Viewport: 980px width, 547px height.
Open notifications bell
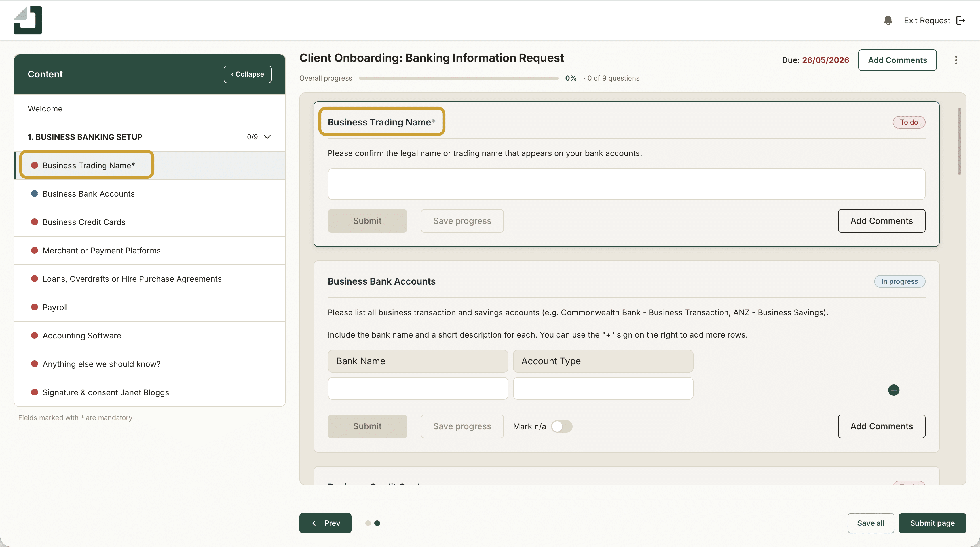[x=888, y=20]
